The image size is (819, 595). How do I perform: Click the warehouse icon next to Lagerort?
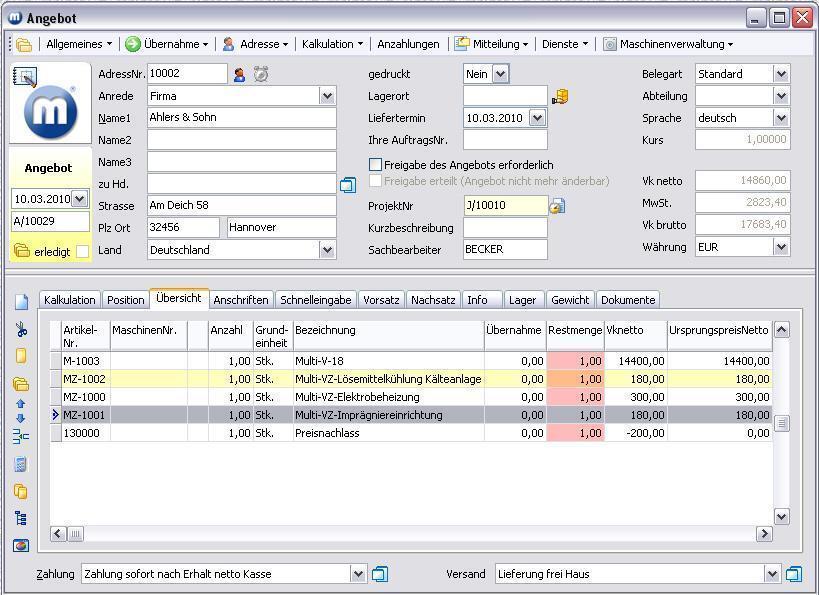pos(560,97)
